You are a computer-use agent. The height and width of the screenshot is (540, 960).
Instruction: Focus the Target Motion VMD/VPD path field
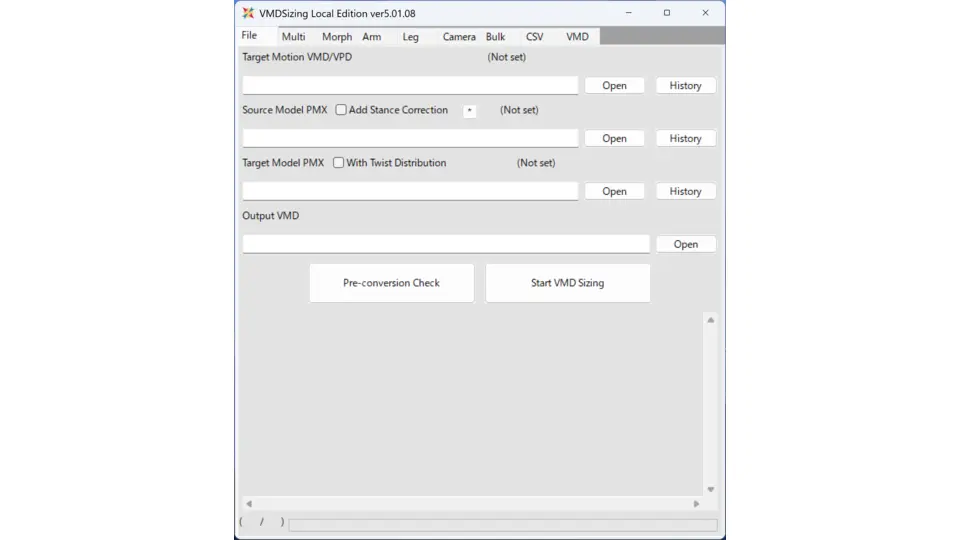410,85
